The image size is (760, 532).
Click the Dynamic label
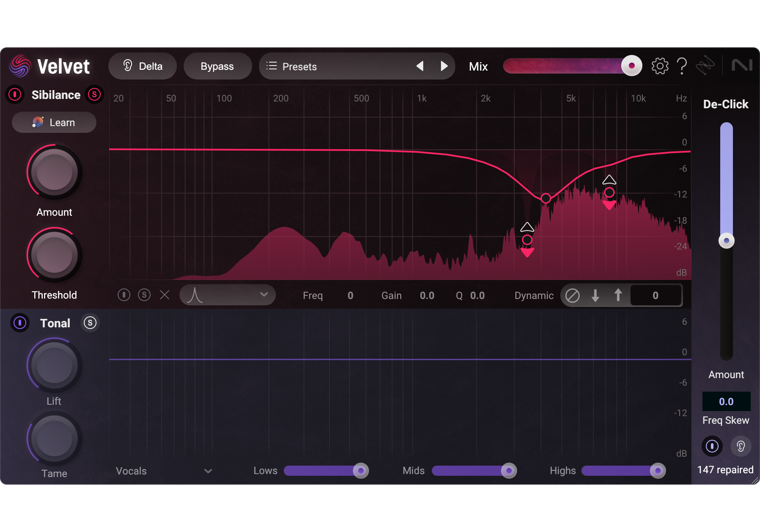click(x=534, y=296)
